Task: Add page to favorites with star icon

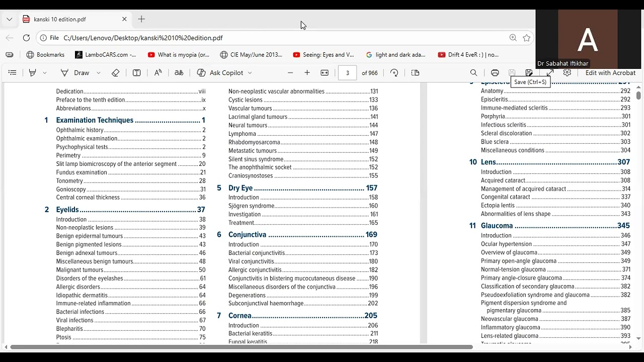Action: click(527, 38)
